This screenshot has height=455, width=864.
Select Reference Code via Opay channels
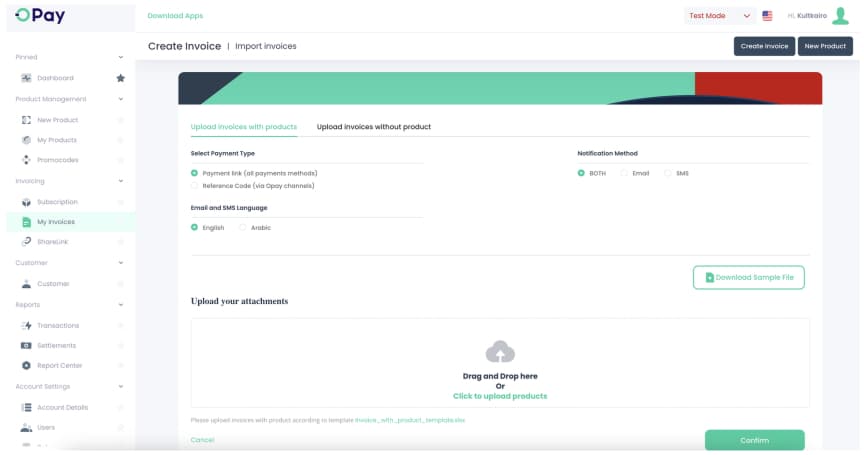coord(194,186)
